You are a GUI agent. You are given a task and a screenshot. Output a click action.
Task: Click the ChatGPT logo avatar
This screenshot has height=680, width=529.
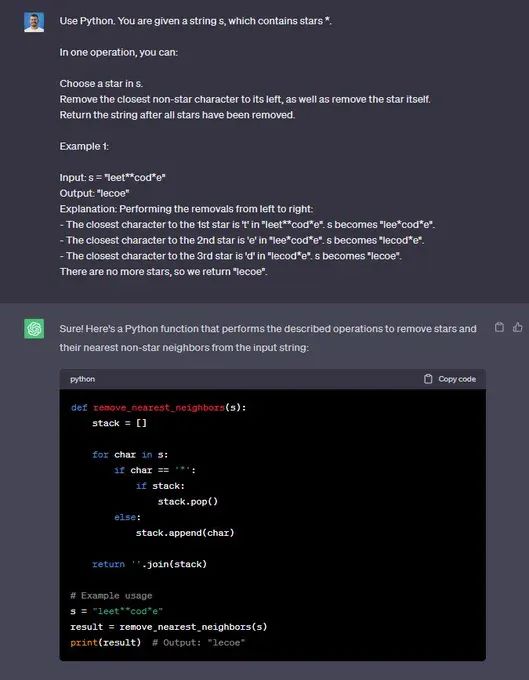point(34,329)
